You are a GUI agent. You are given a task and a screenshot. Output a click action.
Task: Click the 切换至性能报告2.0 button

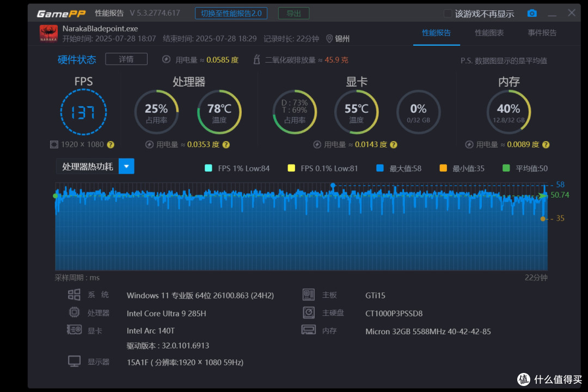coord(231,14)
